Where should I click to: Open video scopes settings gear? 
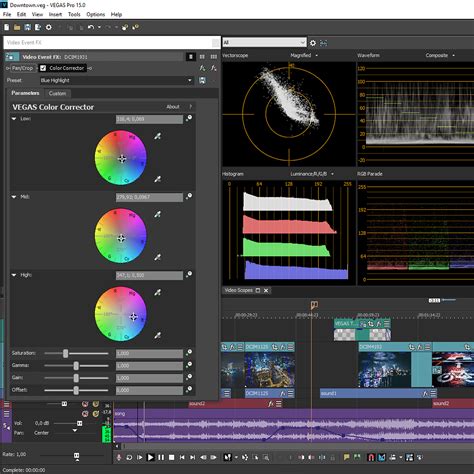pyautogui.click(x=313, y=43)
